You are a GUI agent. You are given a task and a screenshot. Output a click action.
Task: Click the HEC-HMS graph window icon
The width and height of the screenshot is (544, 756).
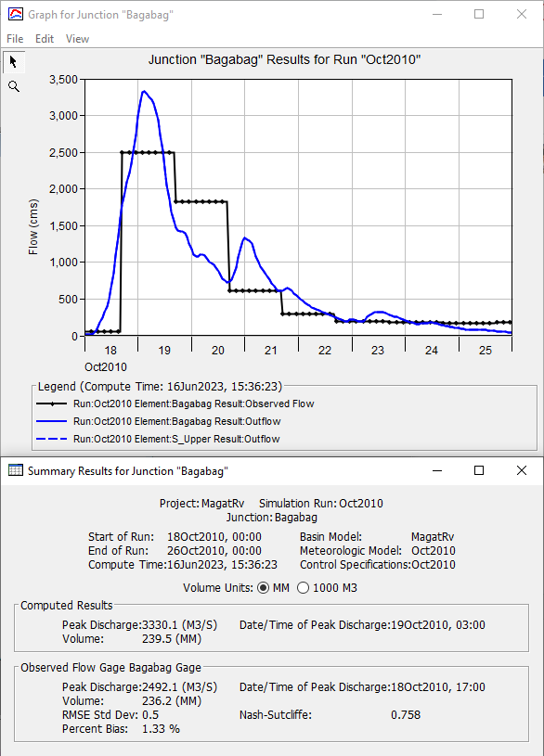click(x=16, y=15)
